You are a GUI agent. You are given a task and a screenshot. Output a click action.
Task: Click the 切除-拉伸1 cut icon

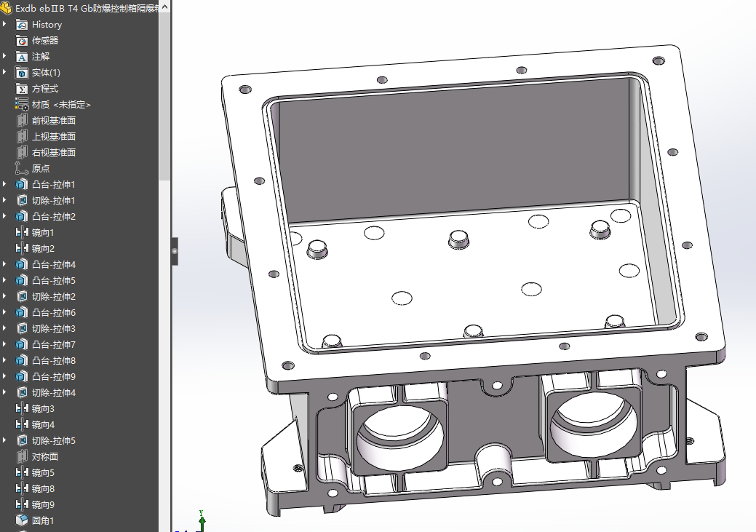22,200
